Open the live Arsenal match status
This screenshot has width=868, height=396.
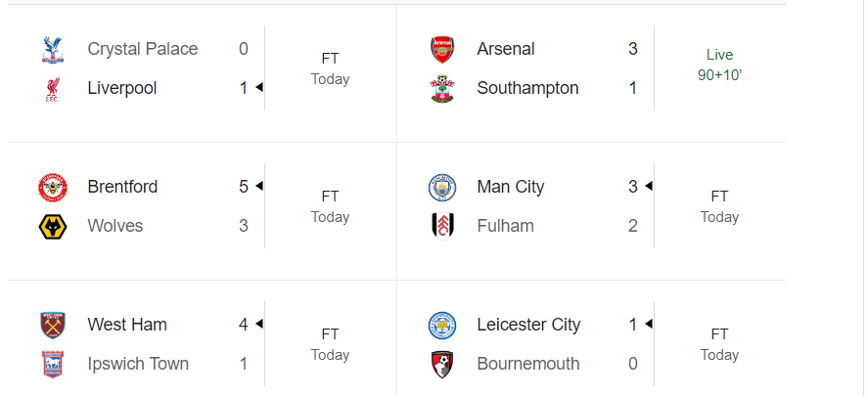coord(719,65)
